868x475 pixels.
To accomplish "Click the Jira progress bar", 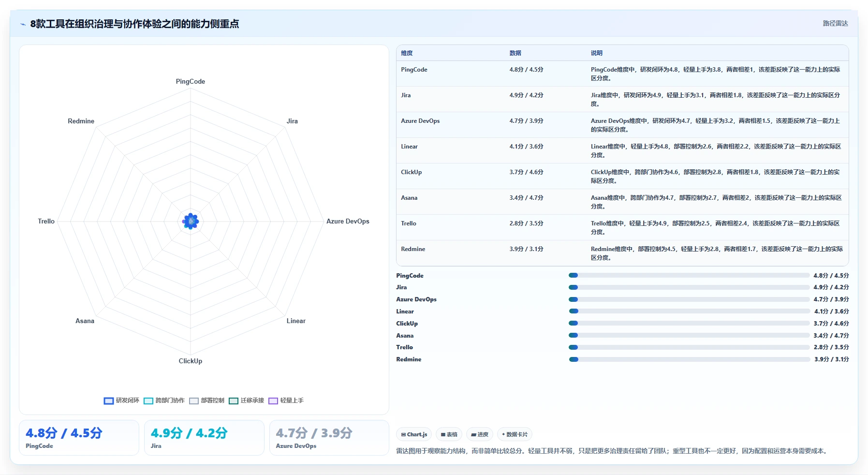I will pos(689,287).
